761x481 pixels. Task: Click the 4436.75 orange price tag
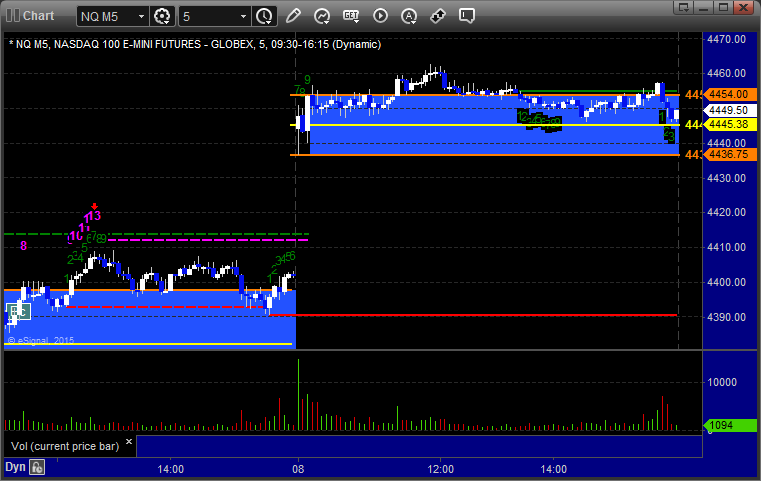pos(728,154)
